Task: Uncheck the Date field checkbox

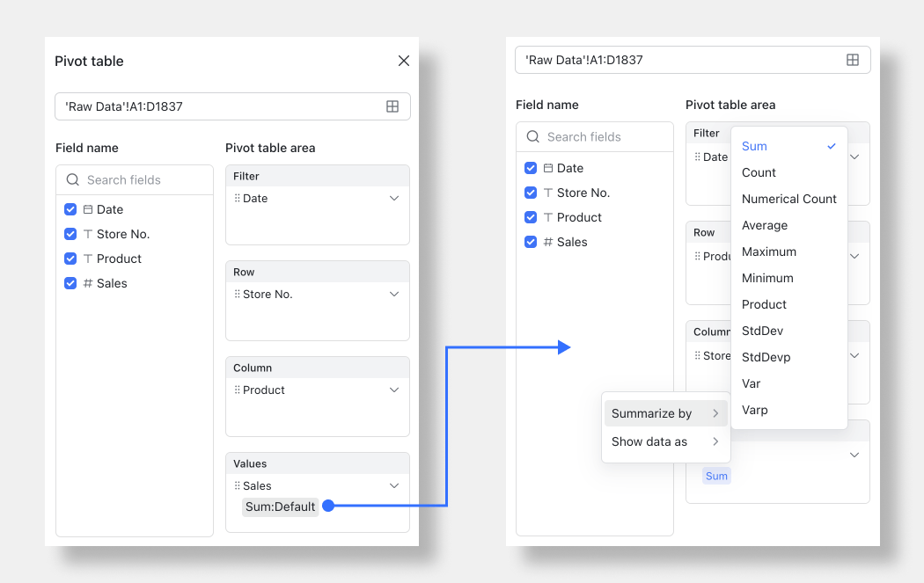Action: click(70, 209)
